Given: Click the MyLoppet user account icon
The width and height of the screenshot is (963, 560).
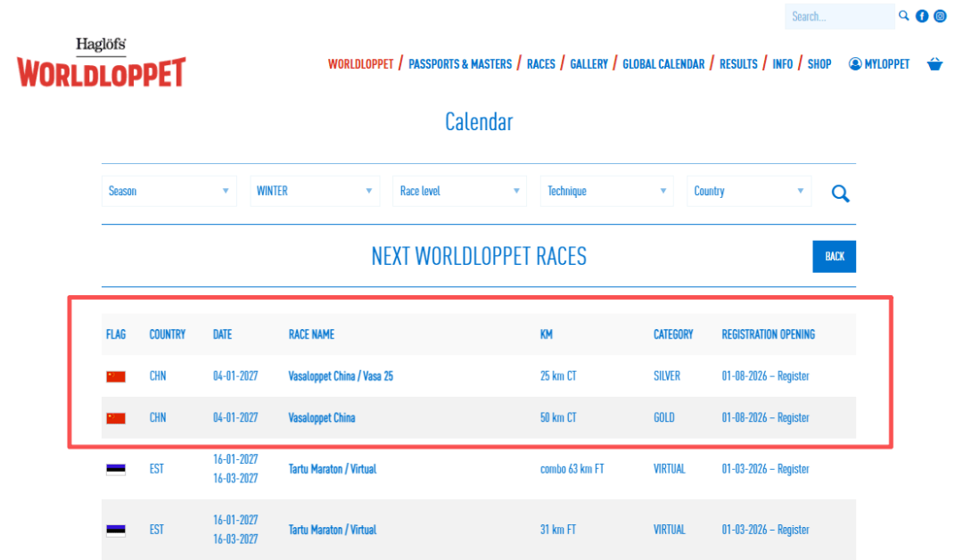Looking at the screenshot, I should pyautogui.click(x=855, y=64).
